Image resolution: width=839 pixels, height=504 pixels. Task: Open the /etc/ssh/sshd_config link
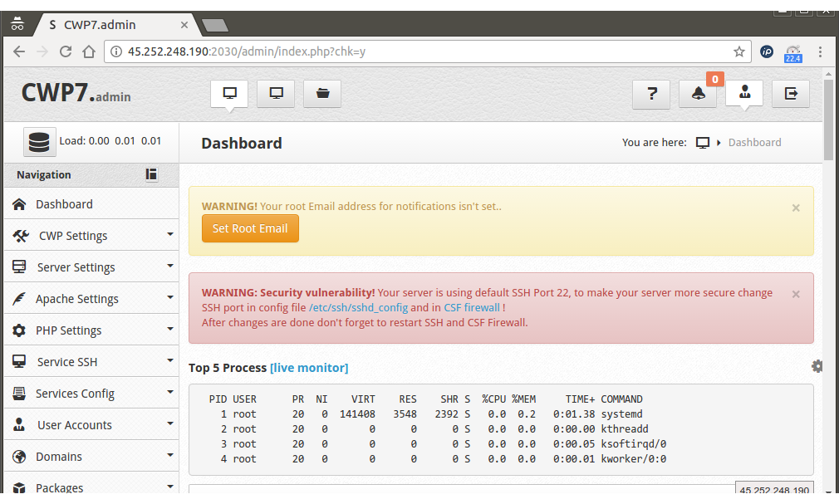[x=358, y=308]
